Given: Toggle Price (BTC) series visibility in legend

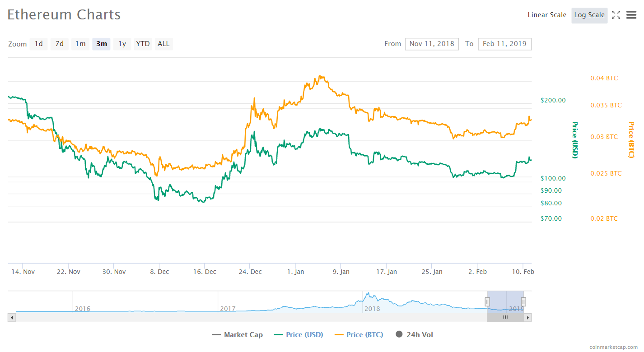Looking at the screenshot, I should [364, 334].
